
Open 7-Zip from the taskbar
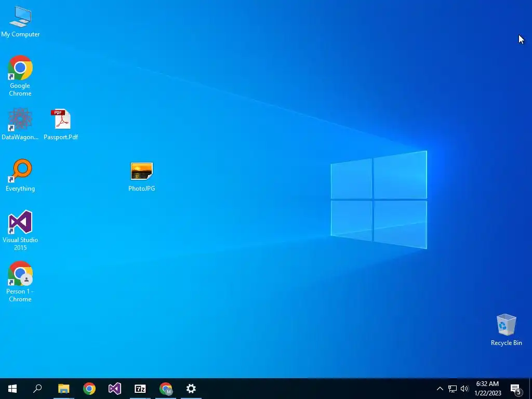140,389
